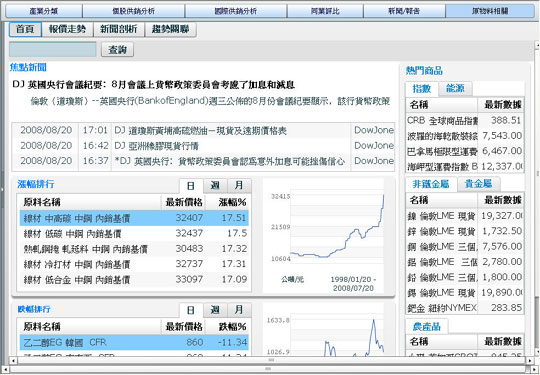Select the 非鐵金屬 tab
This screenshot has height=375, width=540.
[x=431, y=184]
